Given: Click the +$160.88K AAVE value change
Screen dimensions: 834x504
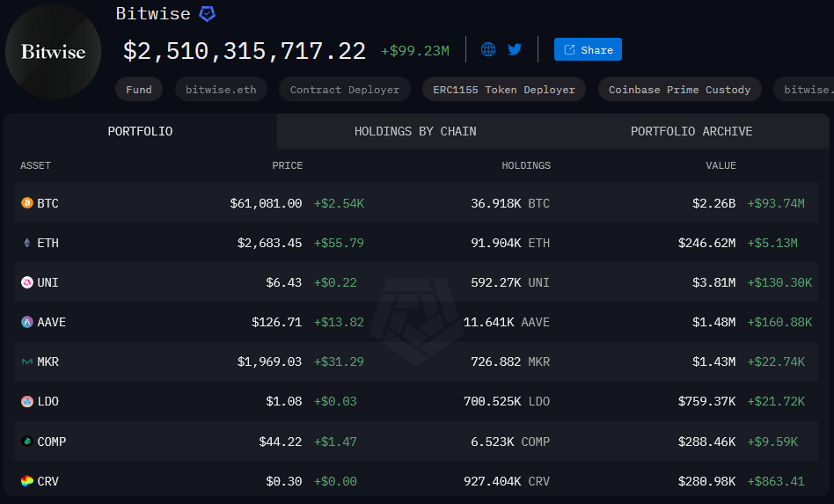Looking at the screenshot, I should pos(779,322).
